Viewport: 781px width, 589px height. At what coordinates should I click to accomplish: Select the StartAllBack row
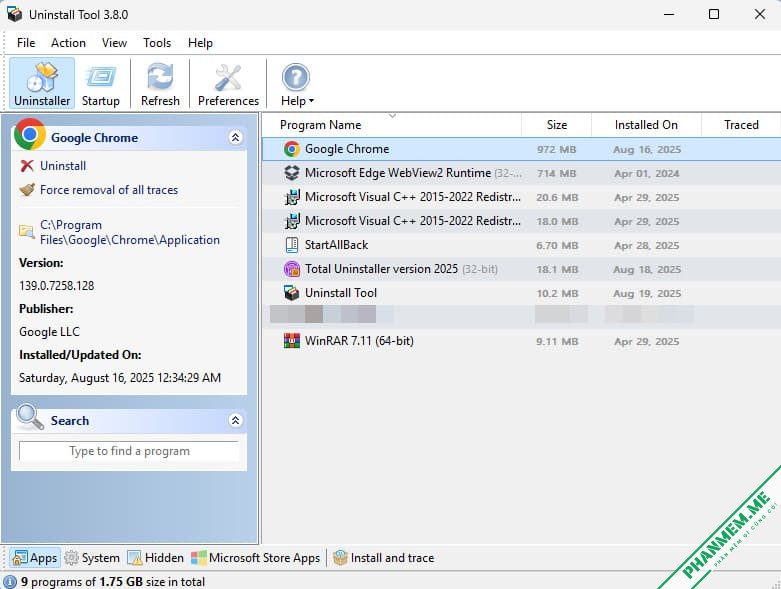tap(521, 245)
